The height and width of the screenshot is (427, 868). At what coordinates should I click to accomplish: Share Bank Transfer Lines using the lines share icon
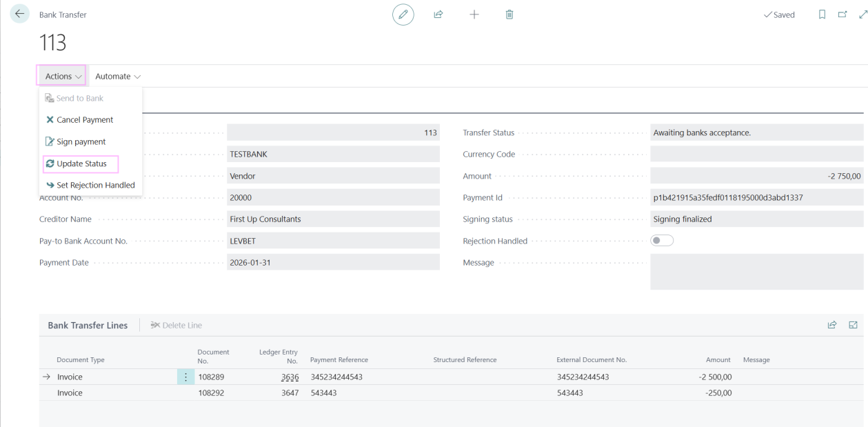coord(832,325)
